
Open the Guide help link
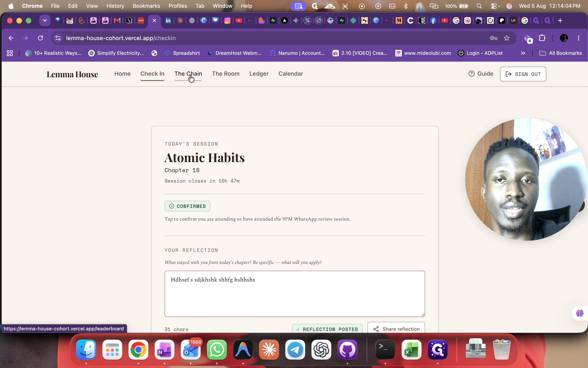tap(481, 74)
